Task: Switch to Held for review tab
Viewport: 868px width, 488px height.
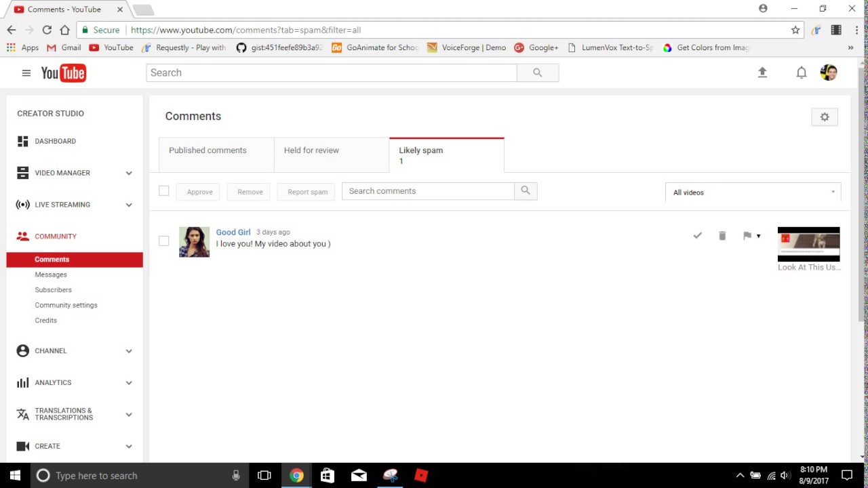Action: click(x=332, y=155)
